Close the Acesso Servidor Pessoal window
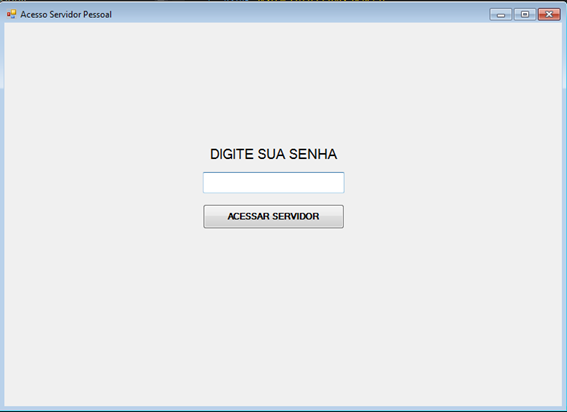 pyautogui.click(x=549, y=14)
